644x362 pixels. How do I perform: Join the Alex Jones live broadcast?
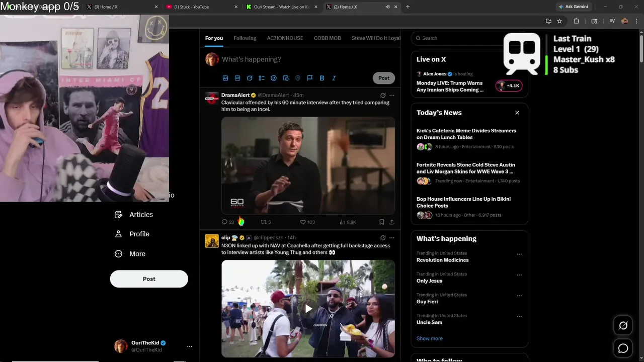click(450, 86)
